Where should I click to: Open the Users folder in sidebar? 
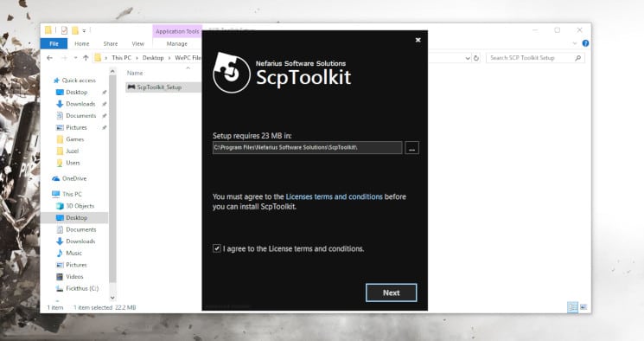(x=73, y=163)
